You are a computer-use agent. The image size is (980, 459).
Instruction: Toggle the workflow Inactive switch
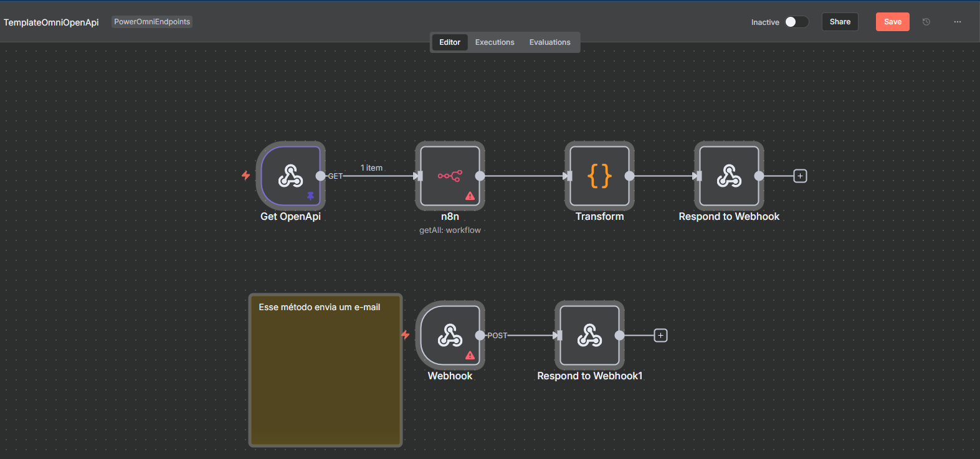point(796,22)
